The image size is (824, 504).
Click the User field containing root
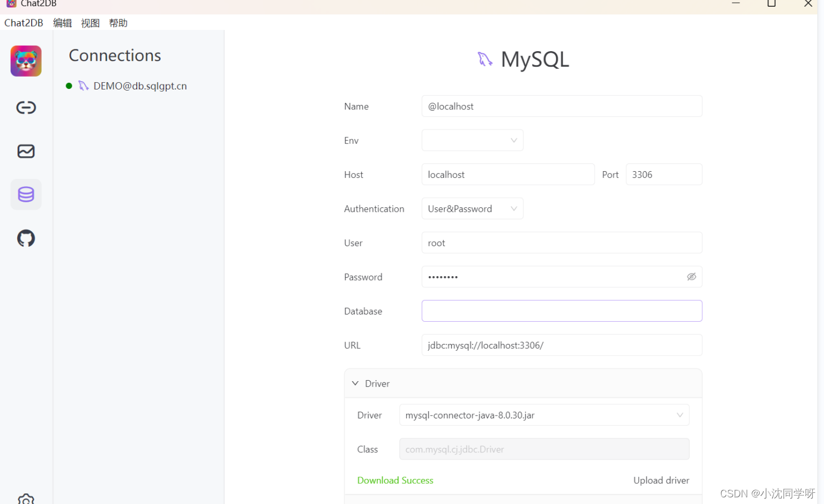562,243
